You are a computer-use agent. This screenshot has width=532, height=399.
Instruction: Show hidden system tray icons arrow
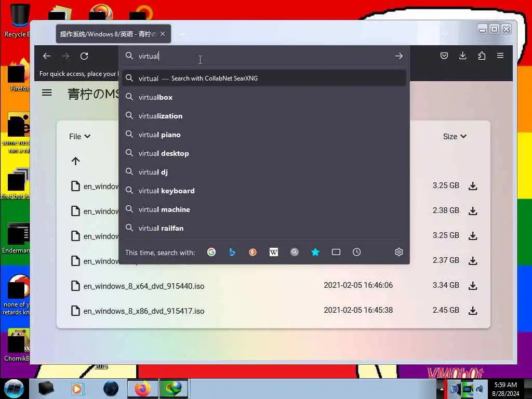(x=442, y=389)
